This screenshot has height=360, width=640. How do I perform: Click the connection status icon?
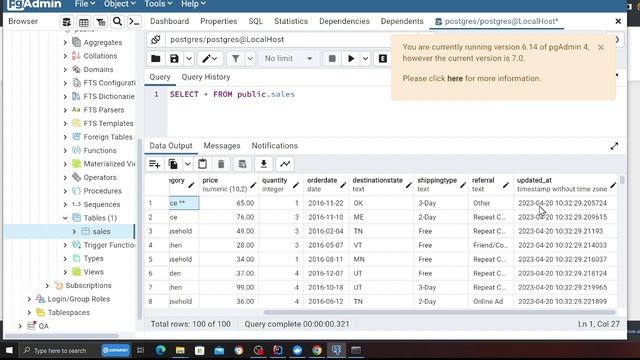(156, 40)
